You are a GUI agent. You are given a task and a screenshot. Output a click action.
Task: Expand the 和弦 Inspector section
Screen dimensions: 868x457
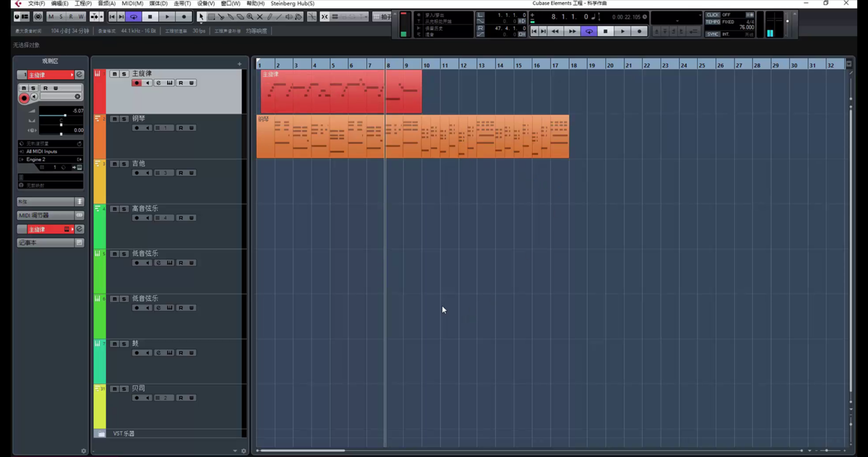click(50, 202)
